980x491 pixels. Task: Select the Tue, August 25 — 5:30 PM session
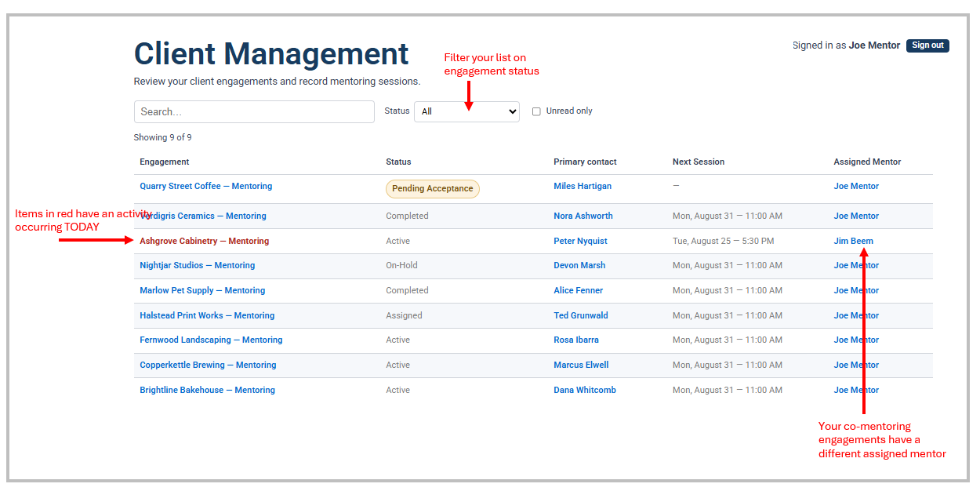coord(723,242)
